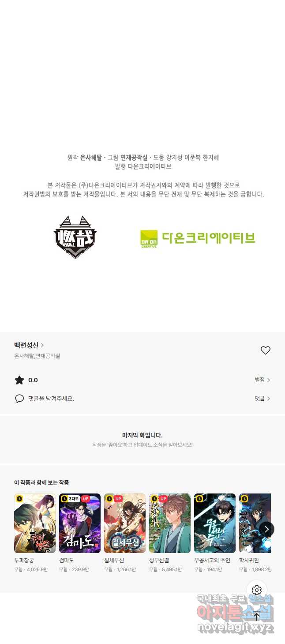Click the speech bubble comment icon
The image size is (285, 644).
(x=19, y=399)
